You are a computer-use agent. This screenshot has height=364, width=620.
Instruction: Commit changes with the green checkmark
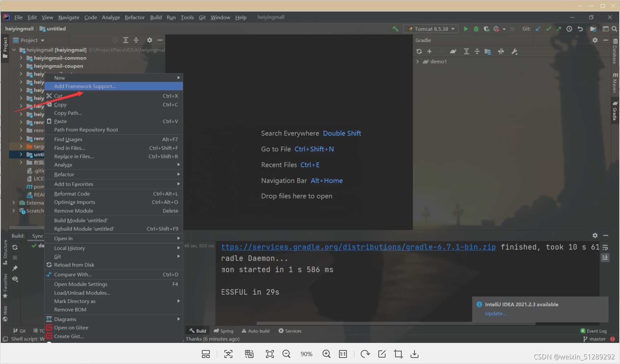(x=548, y=29)
